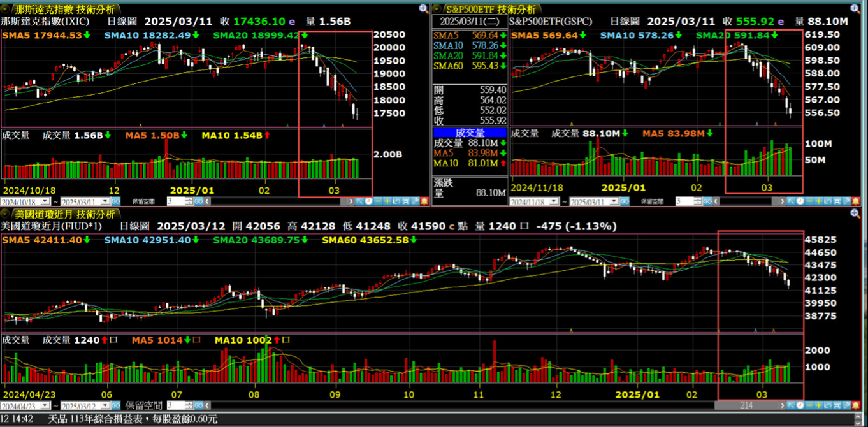The width and height of the screenshot is (868, 427).
Task: Click the arrow cursor icon in S&P500ETF toolbar
Action: 791,201
